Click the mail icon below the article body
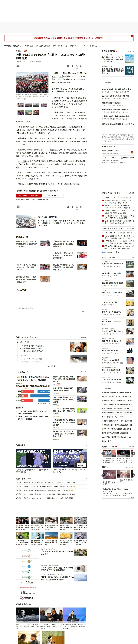This screenshot has width=138, height=644. [68, 207]
